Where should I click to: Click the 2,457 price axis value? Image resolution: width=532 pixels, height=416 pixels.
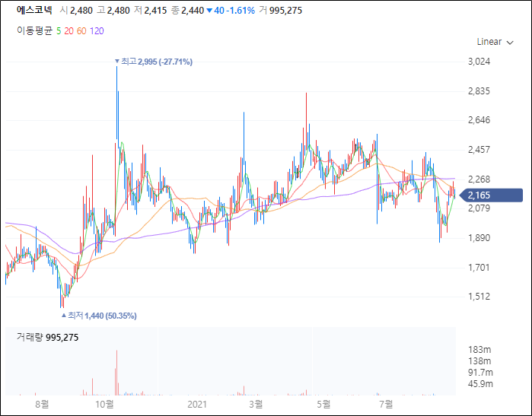pos(479,150)
